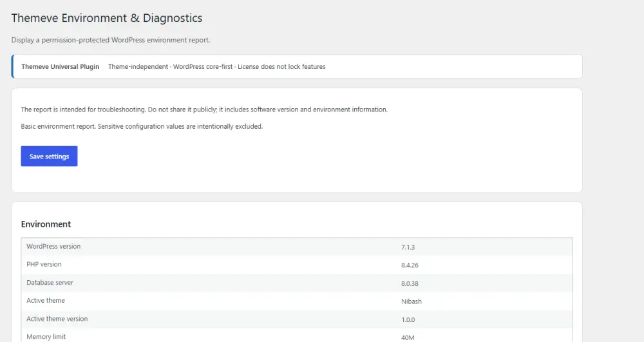Click 'Display a permission-protected WordPress environment report.' text
The width and height of the screenshot is (644, 342).
[x=111, y=40]
